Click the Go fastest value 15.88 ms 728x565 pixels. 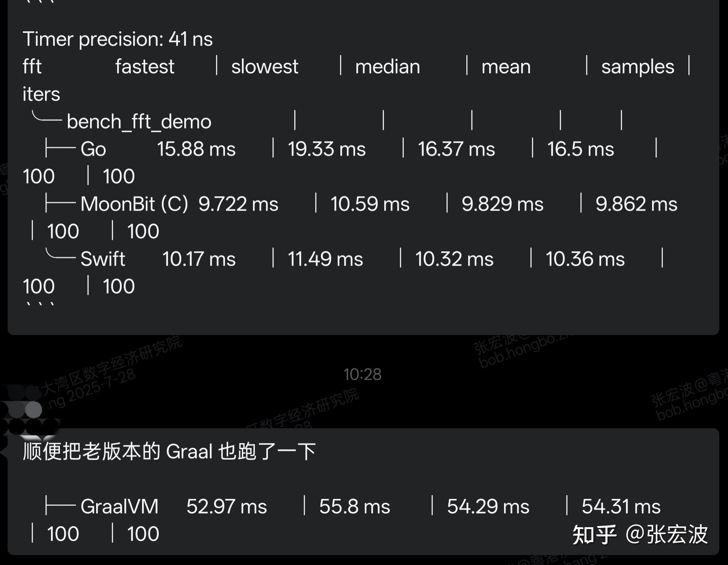point(196,149)
